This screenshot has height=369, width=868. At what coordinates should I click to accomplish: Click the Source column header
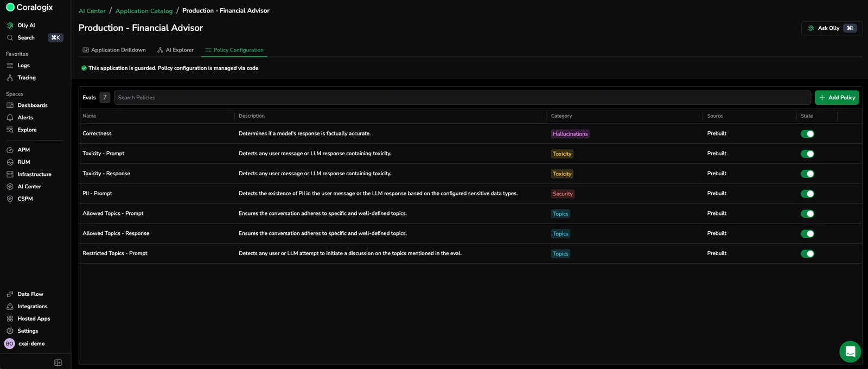(x=715, y=116)
